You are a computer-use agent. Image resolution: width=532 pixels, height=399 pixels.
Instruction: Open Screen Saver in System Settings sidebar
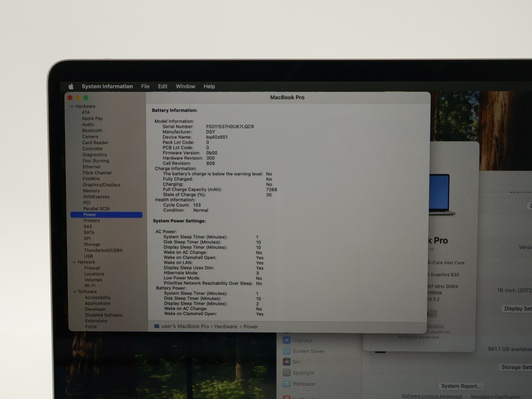303,351
